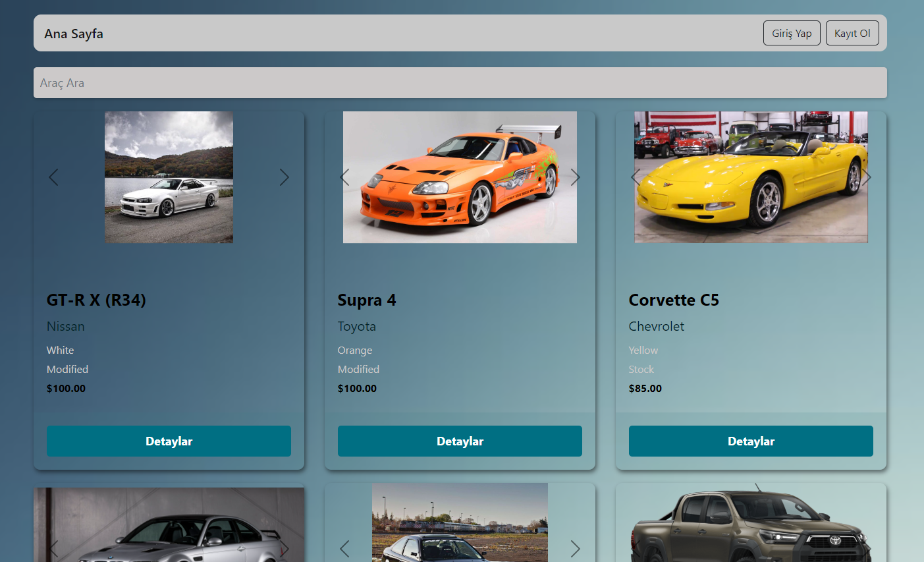This screenshot has width=924, height=562.
Task: Open Detaylar for the Corvette C5
Action: click(751, 441)
